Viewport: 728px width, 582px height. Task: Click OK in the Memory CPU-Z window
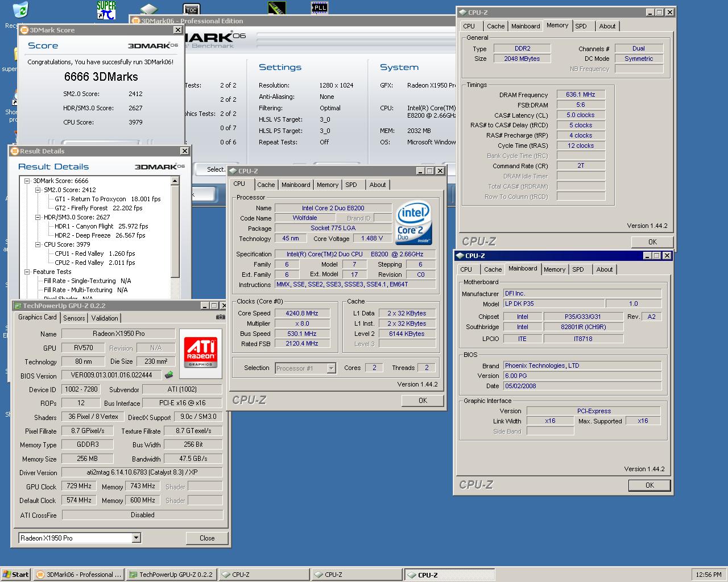click(x=652, y=242)
